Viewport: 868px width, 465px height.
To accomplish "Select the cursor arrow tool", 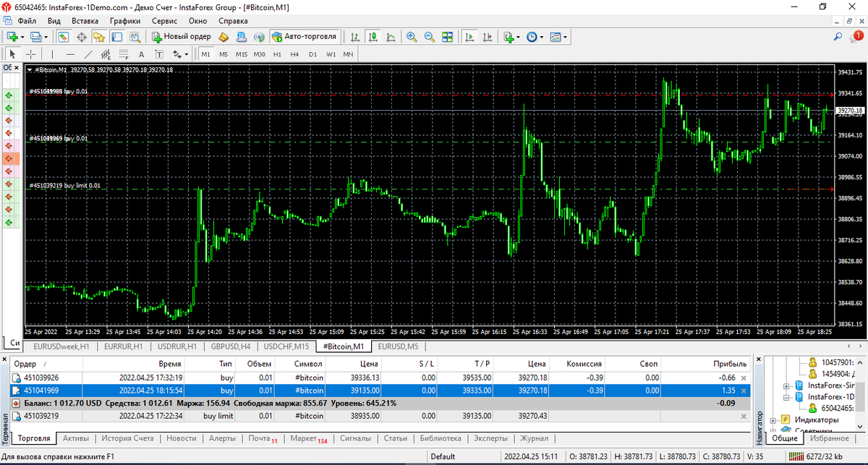I will pos(12,54).
